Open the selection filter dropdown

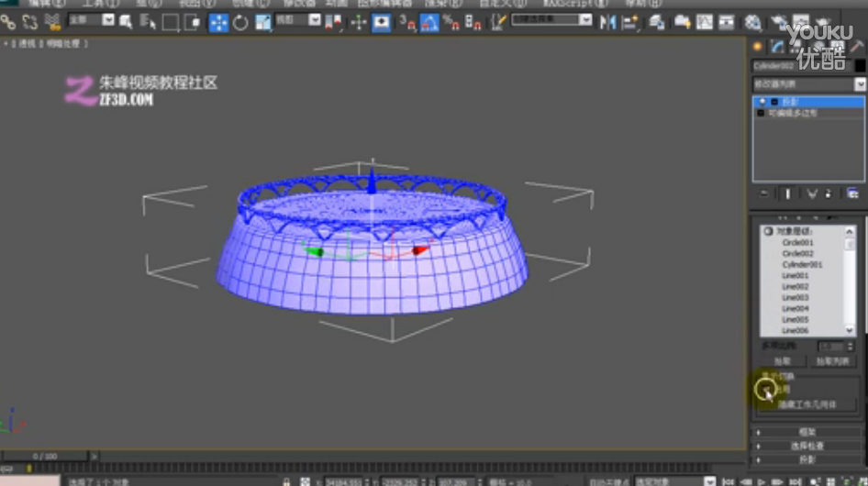pyautogui.click(x=108, y=20)
